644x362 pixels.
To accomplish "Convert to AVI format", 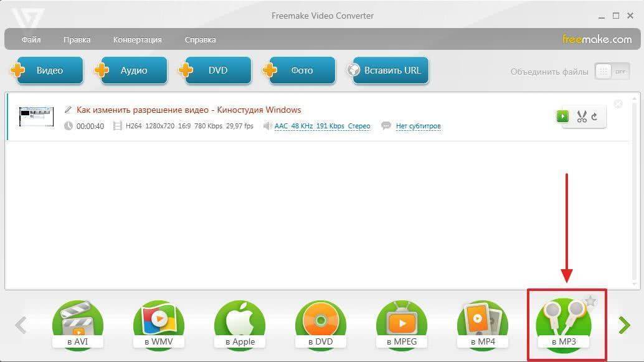I will (78, 325).
